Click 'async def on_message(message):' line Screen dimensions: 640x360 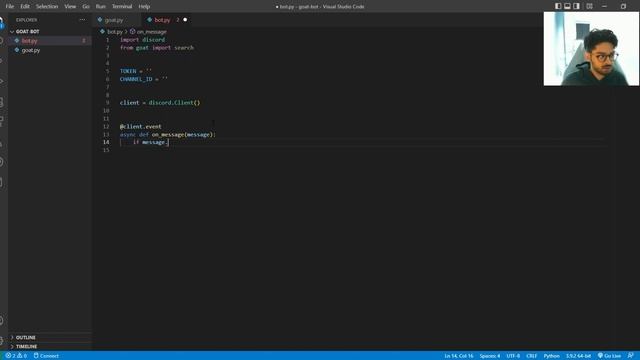[168, 134]
